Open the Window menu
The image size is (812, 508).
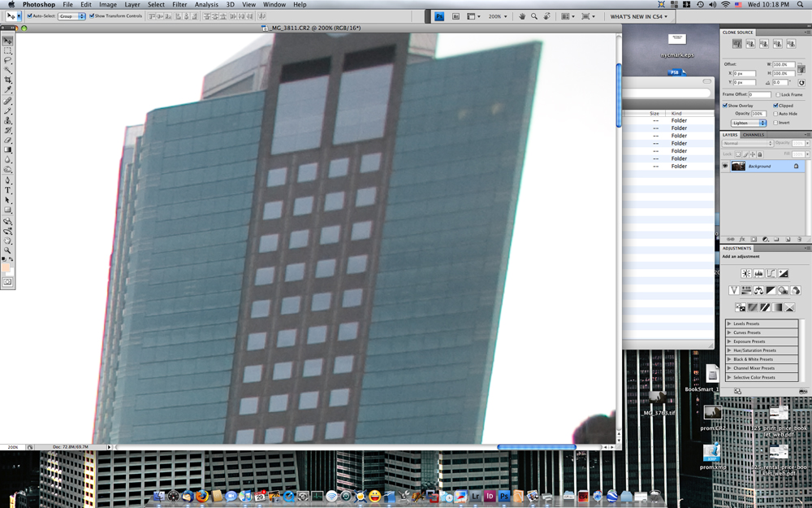click(274, 5)
